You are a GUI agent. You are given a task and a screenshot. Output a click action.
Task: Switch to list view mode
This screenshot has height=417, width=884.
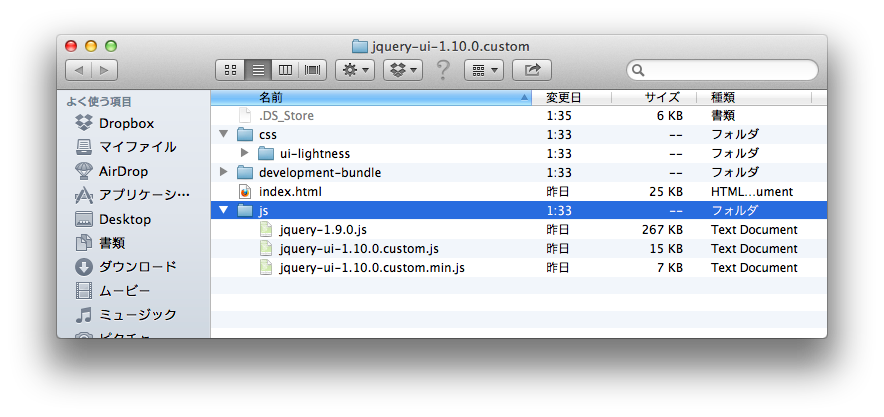point(258,70)
